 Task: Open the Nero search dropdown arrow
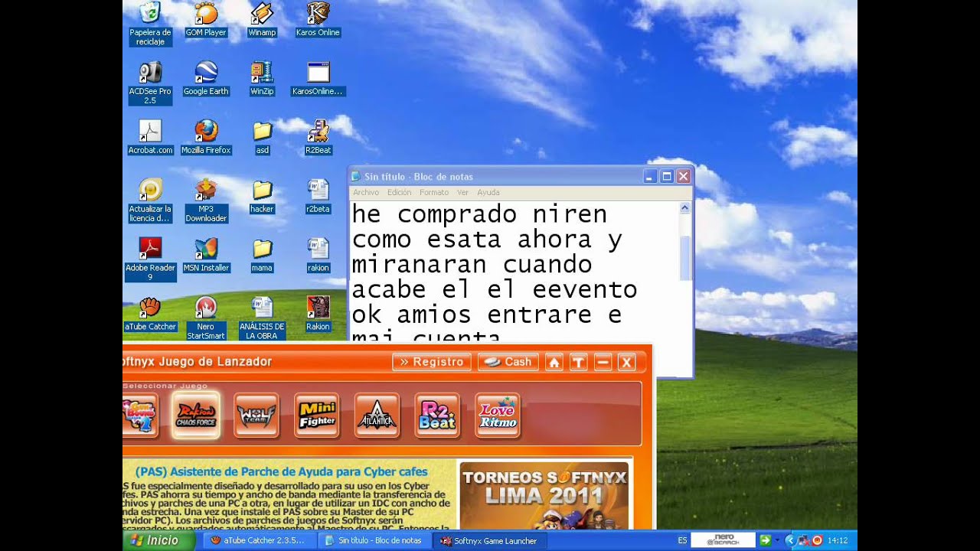point(777,540)
